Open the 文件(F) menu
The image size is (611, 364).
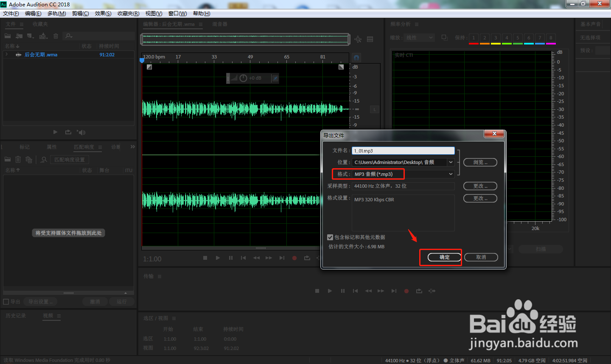11,14
